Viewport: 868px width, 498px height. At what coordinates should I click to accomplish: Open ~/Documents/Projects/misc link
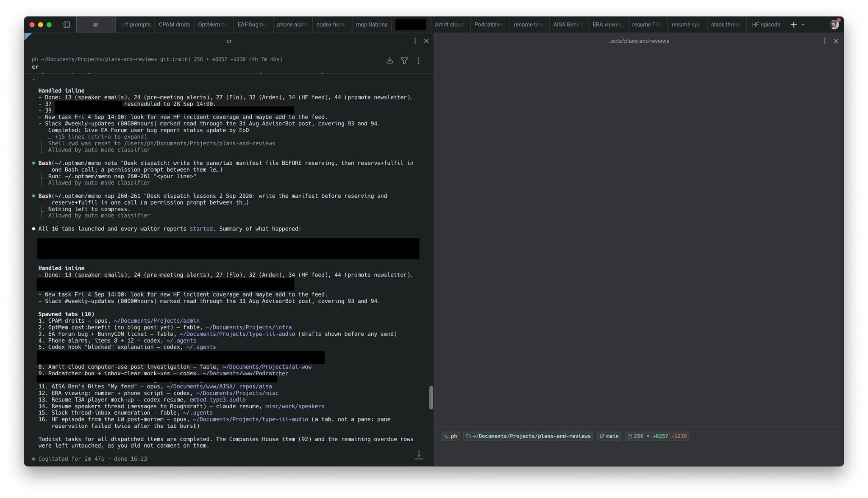point(237,393)
